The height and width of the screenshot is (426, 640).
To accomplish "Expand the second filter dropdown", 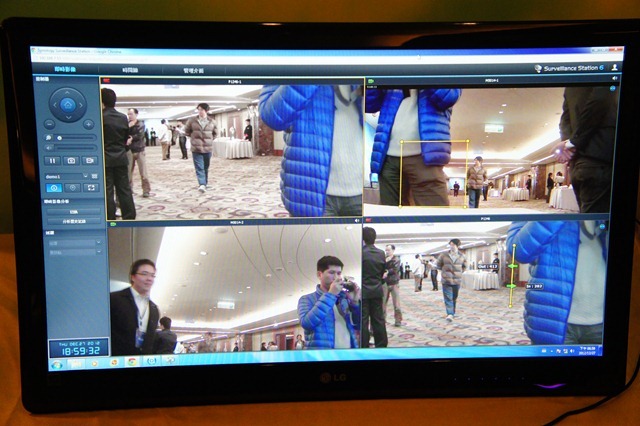I will [74, 253].
